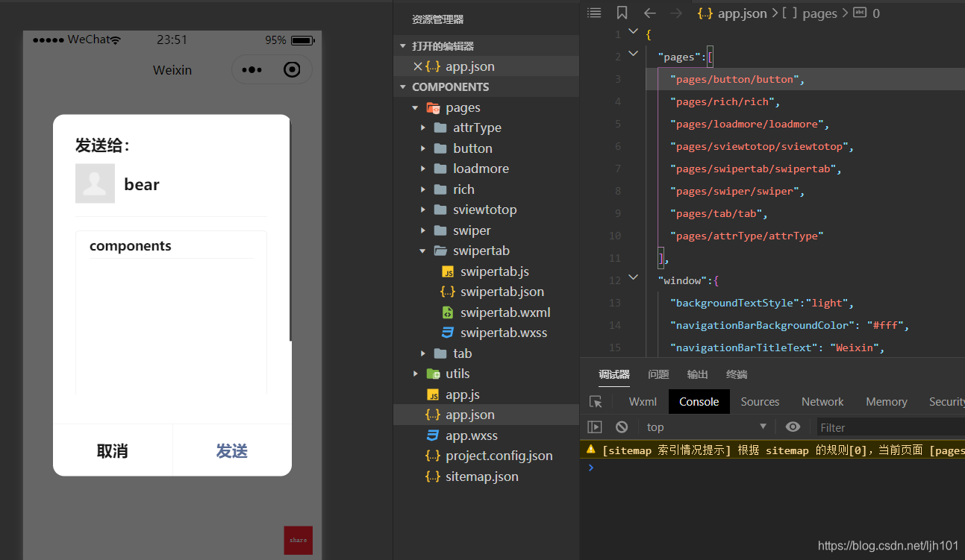Open the top context dropdown

click(705, 427)
